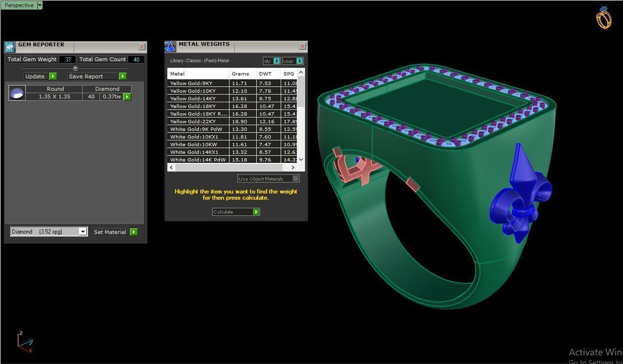Click the gem count 40 cell
Image resolution: width=623 pixels, height=364 pixels.
pos(91,96)
